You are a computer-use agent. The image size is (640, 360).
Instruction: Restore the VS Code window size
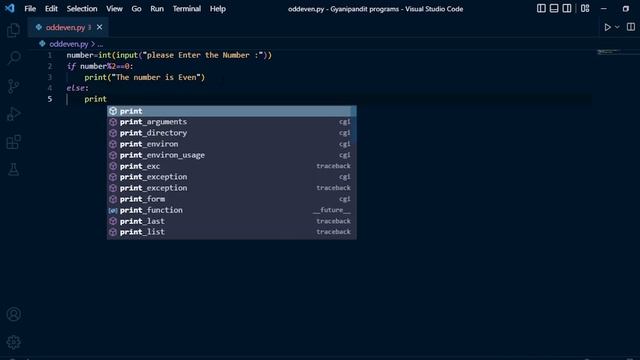point(626,9)
